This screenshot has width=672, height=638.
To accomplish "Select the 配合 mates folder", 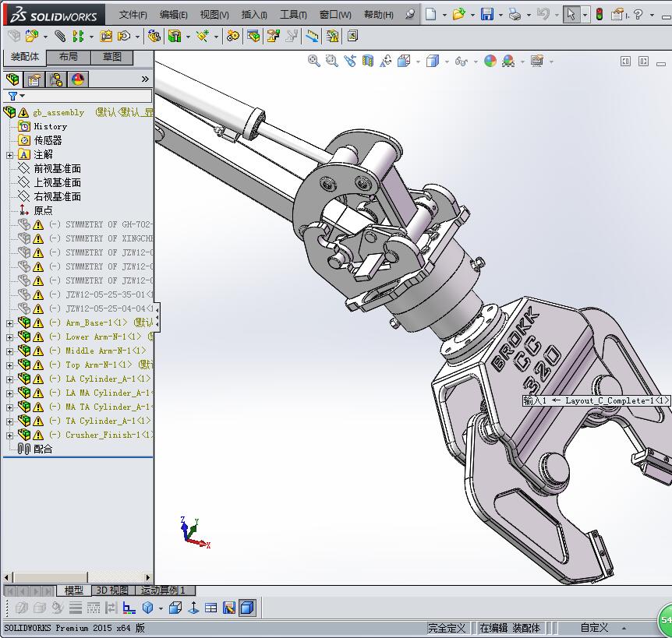I will click(x=43, y=449).
